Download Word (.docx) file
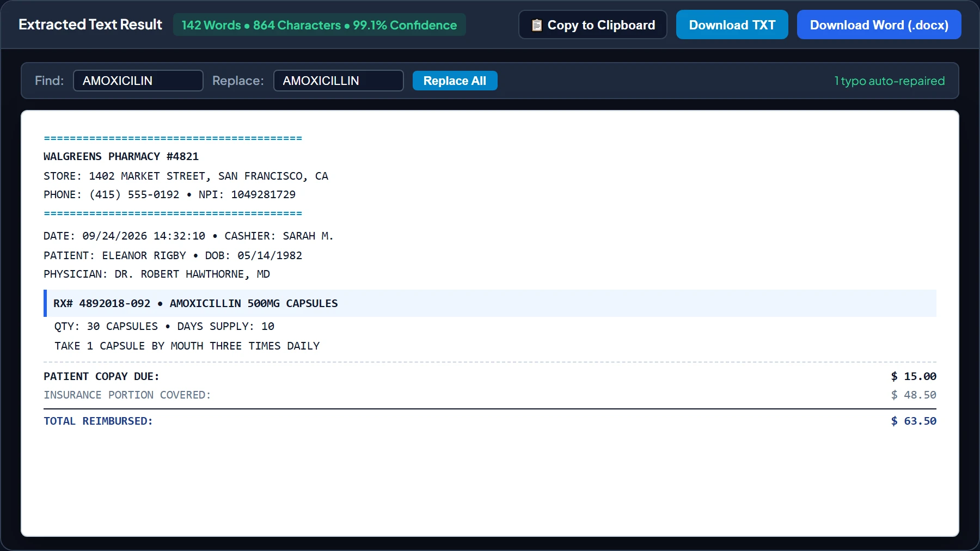 click(x=879, y=25)
